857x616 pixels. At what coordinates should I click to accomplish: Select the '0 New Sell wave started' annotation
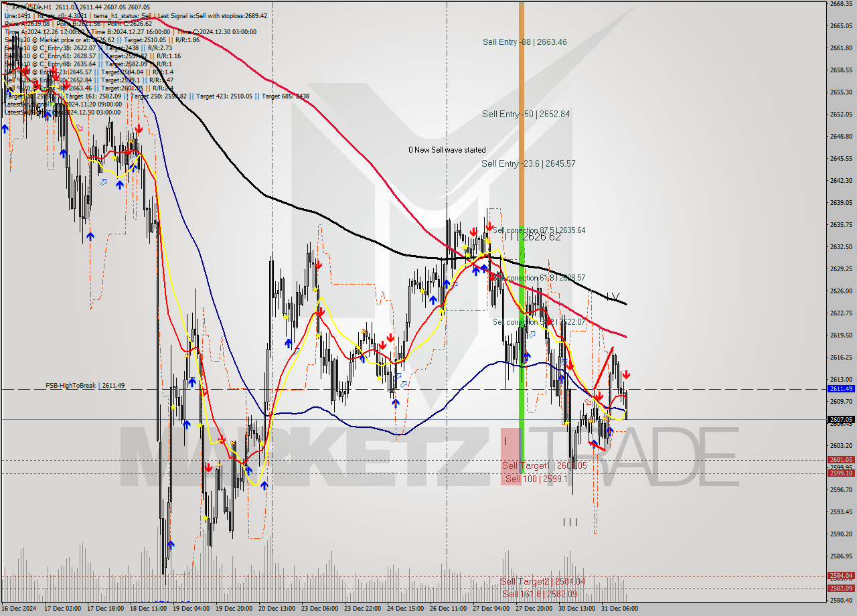447,150
